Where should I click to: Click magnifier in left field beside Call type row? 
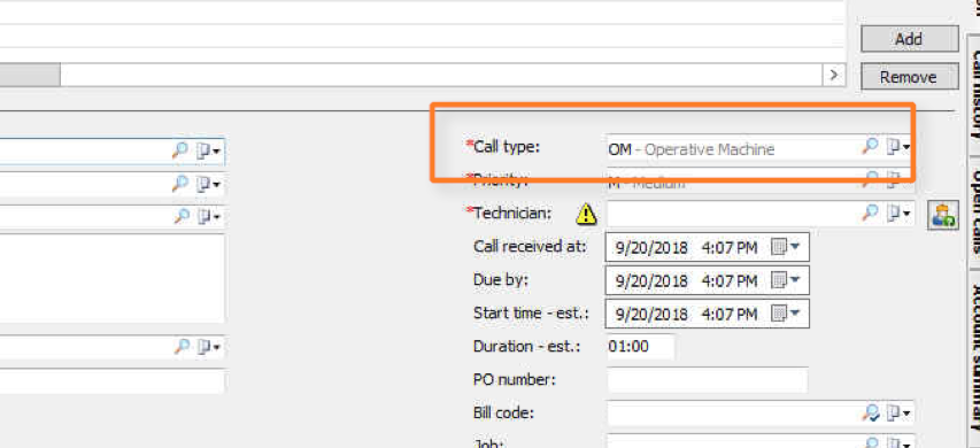pos(180,150)
